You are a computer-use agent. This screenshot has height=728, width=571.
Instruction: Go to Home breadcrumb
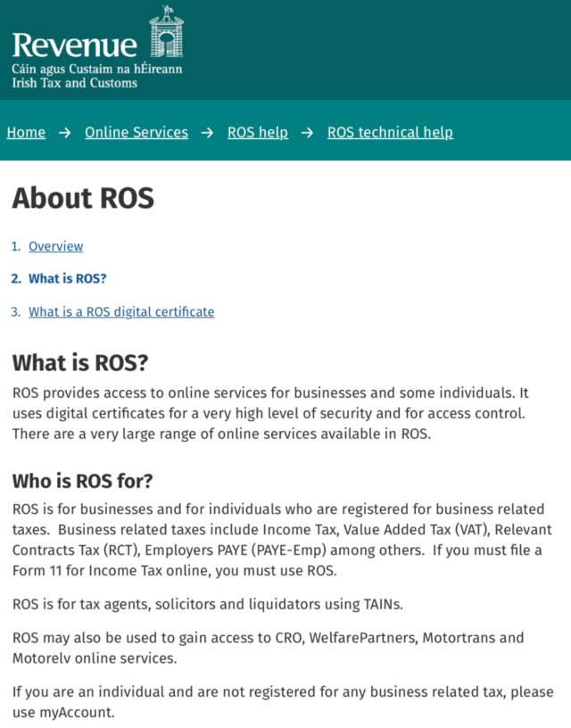(26, 132)
